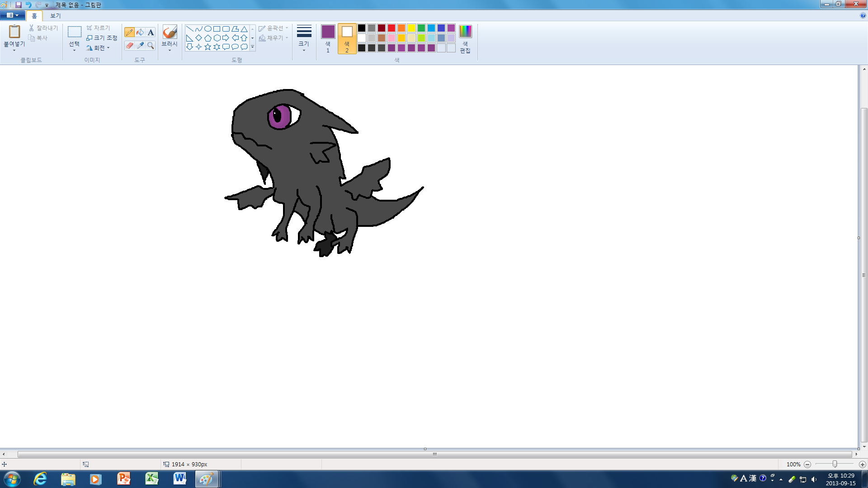Viewport: 868px width, 488px height.
Task: Switch to the Home (홈) tab
Action: coord(34,16)
